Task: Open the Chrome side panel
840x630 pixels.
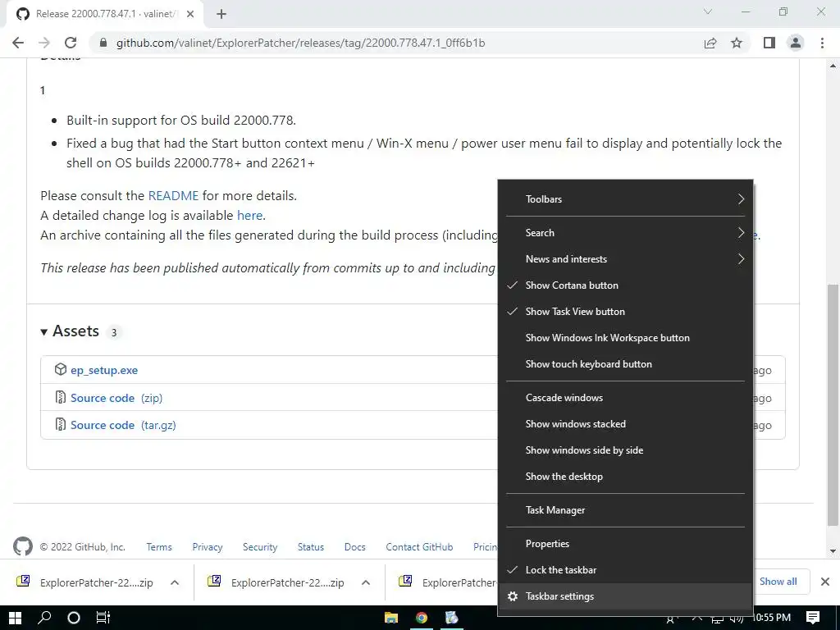Action: (769, 43)
